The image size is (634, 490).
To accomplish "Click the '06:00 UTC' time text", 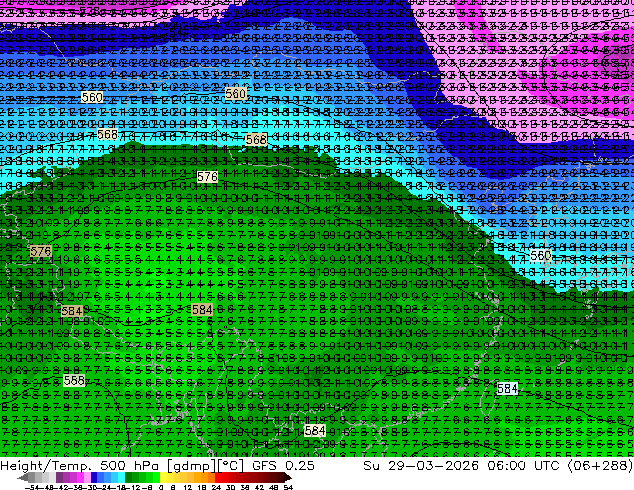I will (x=523, y=465).
